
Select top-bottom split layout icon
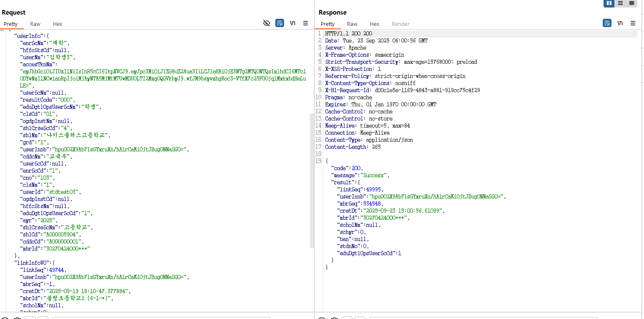pos(620,3)
